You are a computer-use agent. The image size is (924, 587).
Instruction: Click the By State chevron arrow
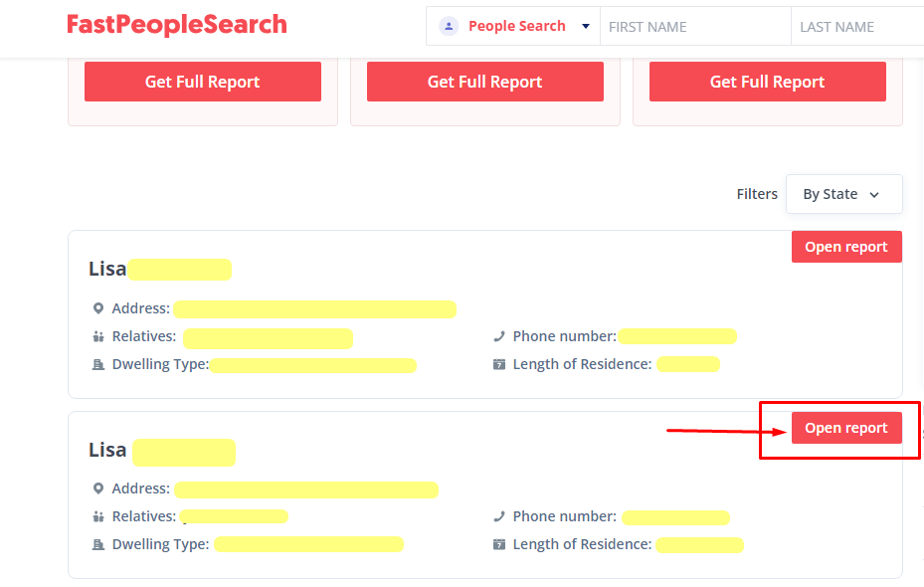click(x=874, y=194)
